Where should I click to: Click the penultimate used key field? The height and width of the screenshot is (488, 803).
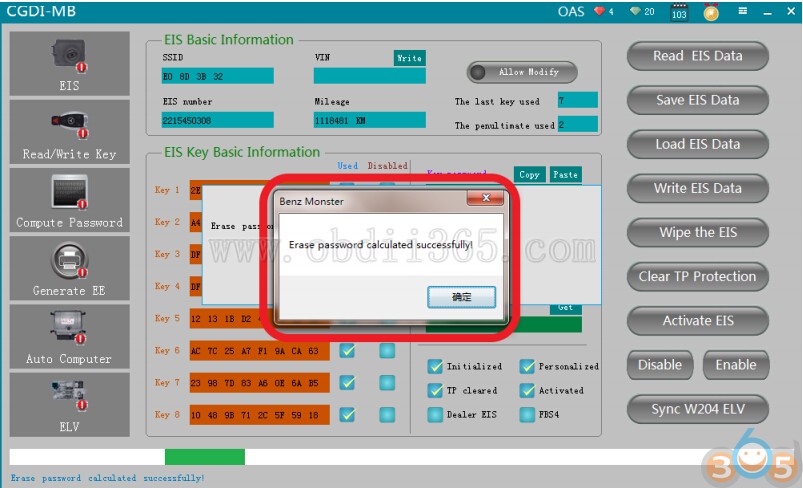pyautogui.click(x=578, y=124)
